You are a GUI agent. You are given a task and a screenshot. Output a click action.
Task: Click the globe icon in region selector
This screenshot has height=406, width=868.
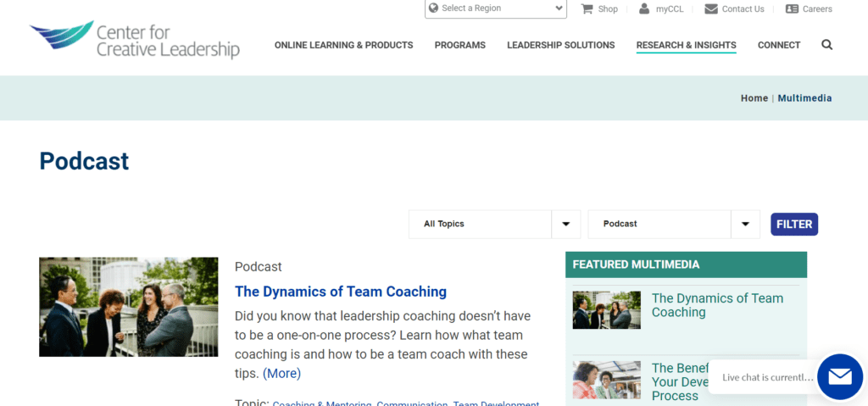[433, 8]
